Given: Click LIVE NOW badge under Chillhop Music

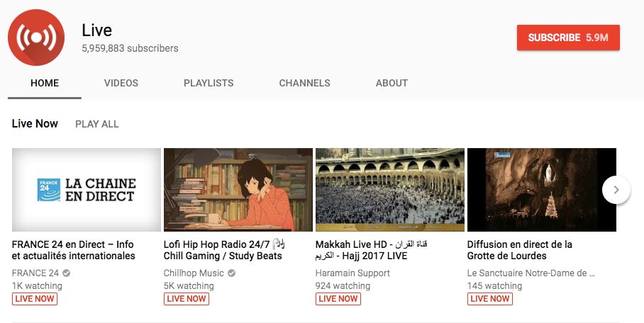Looking at the screenshot, I should 187,299.
